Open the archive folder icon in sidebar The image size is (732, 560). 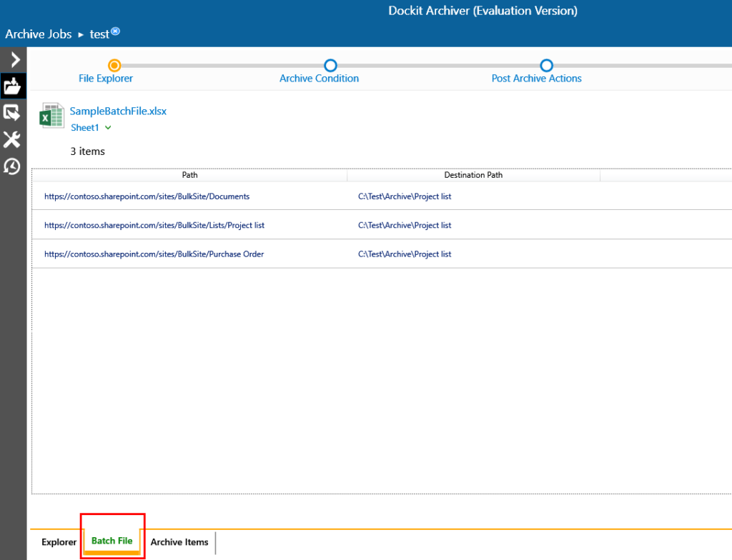pos(12,86)
